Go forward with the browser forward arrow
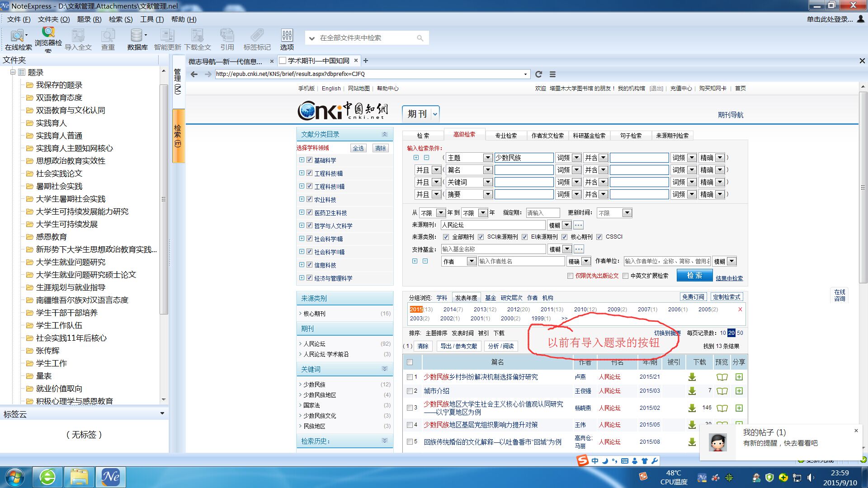Viewport: 868px width, 488px height. [208, 74]
